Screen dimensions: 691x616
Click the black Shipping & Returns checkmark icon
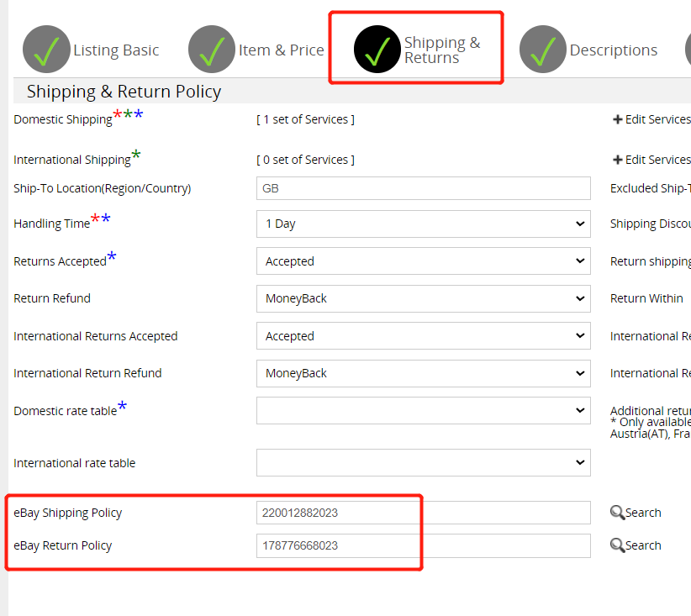(x=377, y=50)
